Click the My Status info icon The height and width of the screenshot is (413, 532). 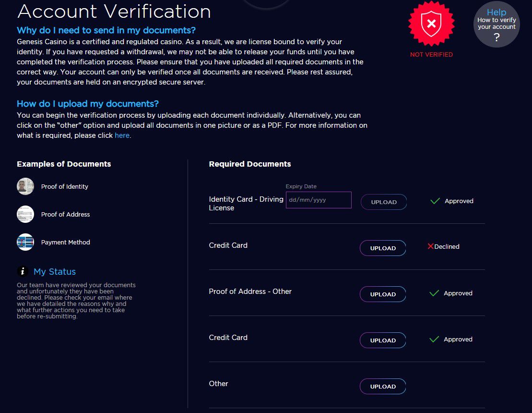tap(23, 271)
